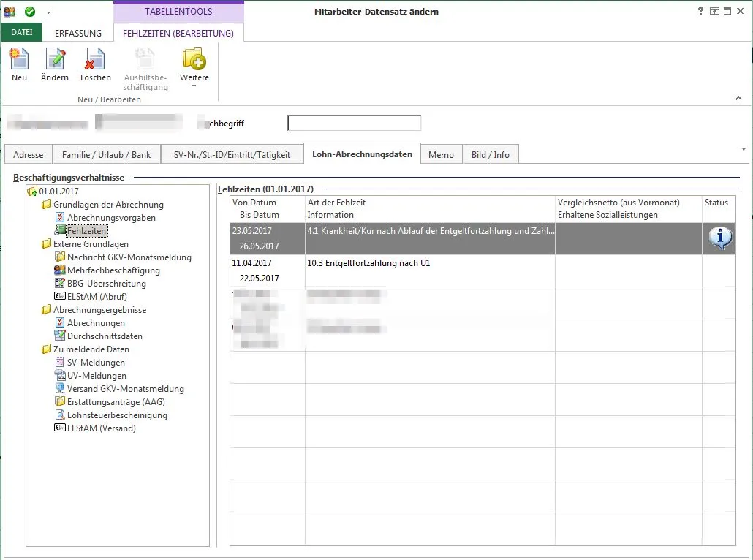Switch to Familie / Urlaub / Bank tab
753x560 pixels.
[x=106, y=154]
